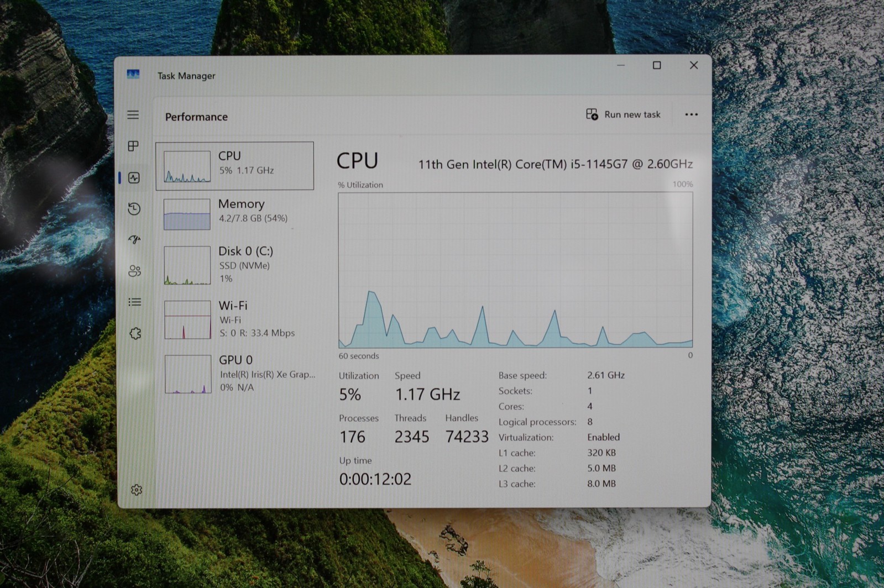Open Task Manager settings gear
The width and height of the screenshot is (884, 588).
(x=137, y=490)
